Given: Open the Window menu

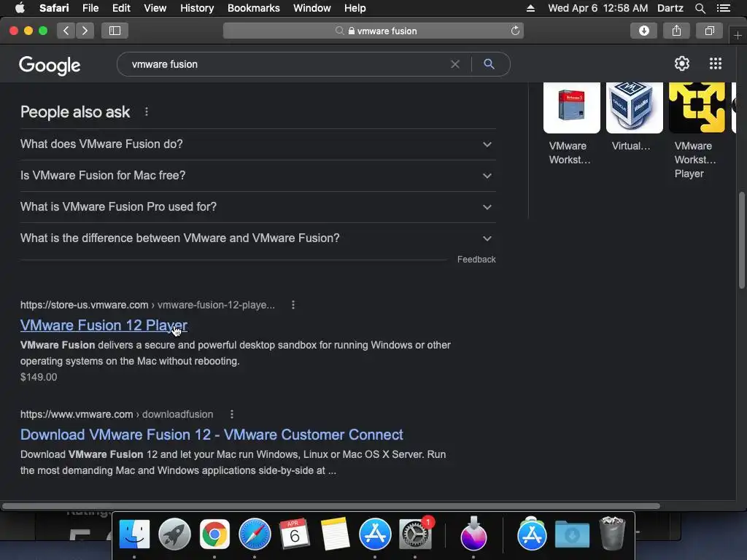Looking at the screenshot, I should pyautogui.click(x=311, y=8).
